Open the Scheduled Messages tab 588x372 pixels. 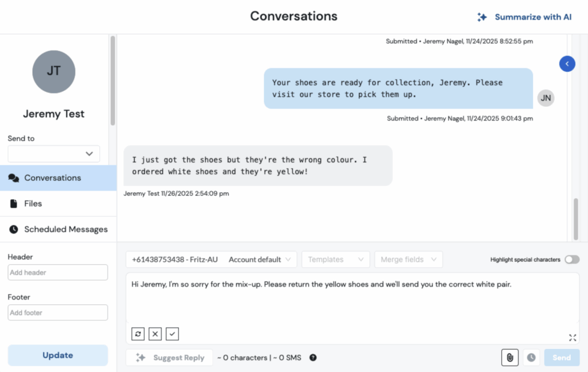coord(65,229)
